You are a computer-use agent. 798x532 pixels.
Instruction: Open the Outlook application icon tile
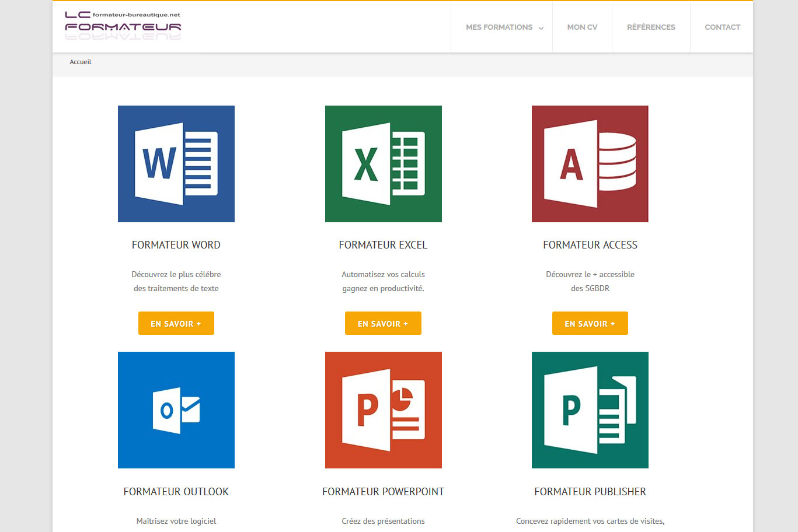coord(176,410)
